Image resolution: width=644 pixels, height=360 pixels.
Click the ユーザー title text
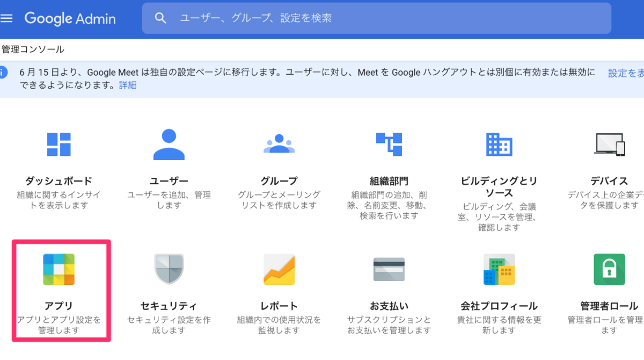tap(169, 181)
